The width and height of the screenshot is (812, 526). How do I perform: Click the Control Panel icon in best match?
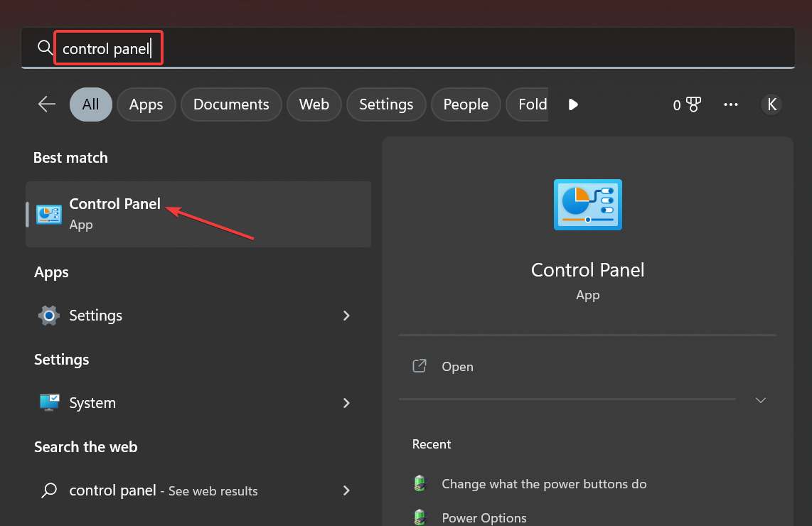[x=49, y=215]
